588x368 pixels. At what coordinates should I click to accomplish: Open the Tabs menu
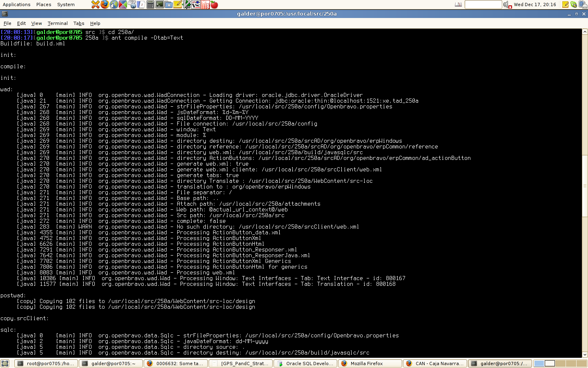click(78, 23)
